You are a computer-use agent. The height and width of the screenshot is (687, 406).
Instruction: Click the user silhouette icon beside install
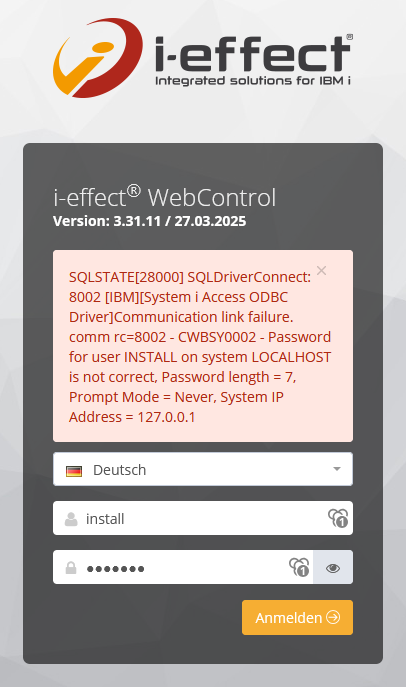pyautogui.click(x=71, y=519)
